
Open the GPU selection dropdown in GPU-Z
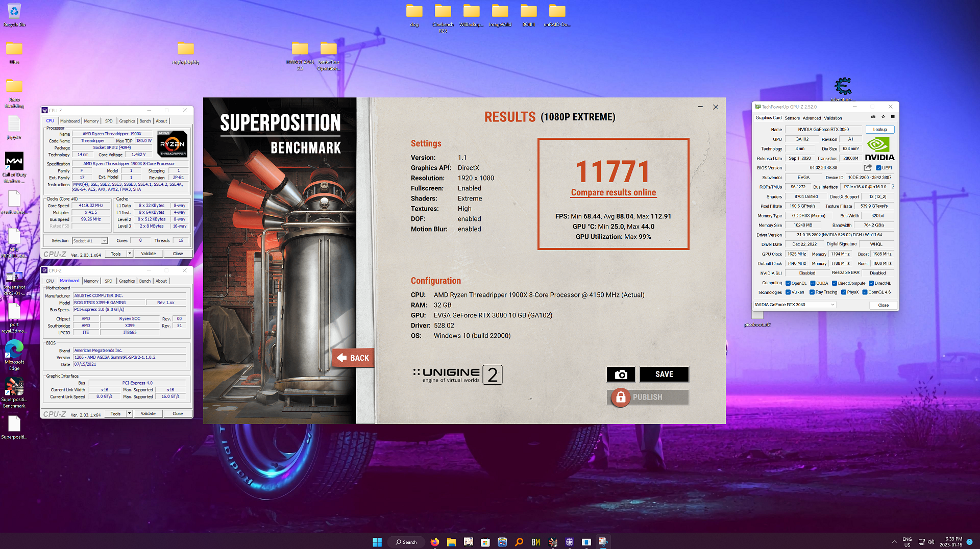(795, 305)
